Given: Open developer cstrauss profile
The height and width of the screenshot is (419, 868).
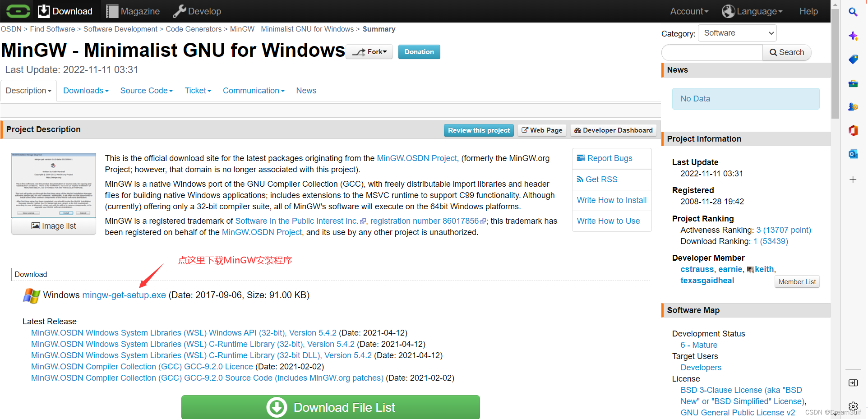Looking at the screenshot, I should pos(697,269).
